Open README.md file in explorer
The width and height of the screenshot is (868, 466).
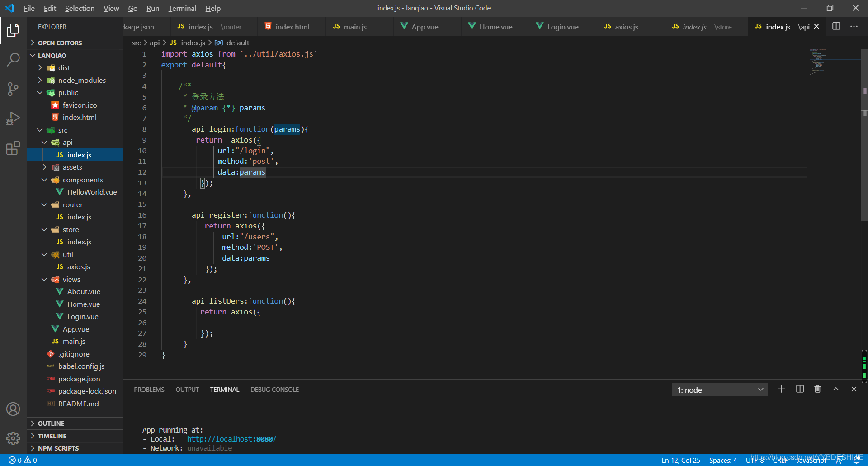(78, 404)
